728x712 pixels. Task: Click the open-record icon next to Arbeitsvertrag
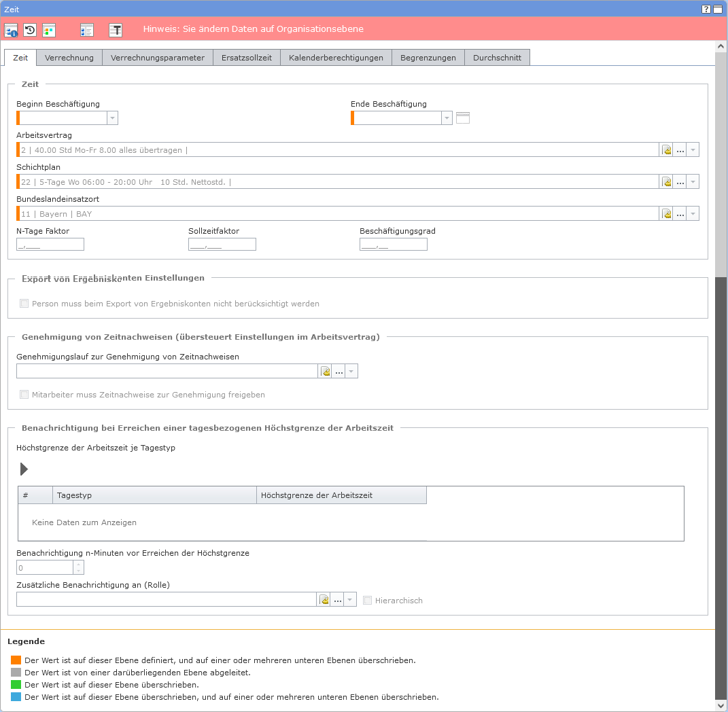(667, 150)
